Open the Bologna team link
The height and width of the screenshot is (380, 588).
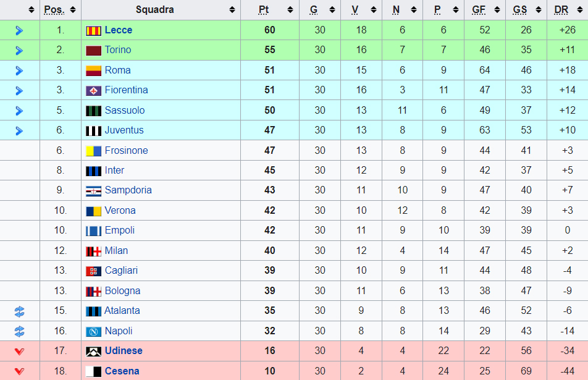[x=123, y=291]
